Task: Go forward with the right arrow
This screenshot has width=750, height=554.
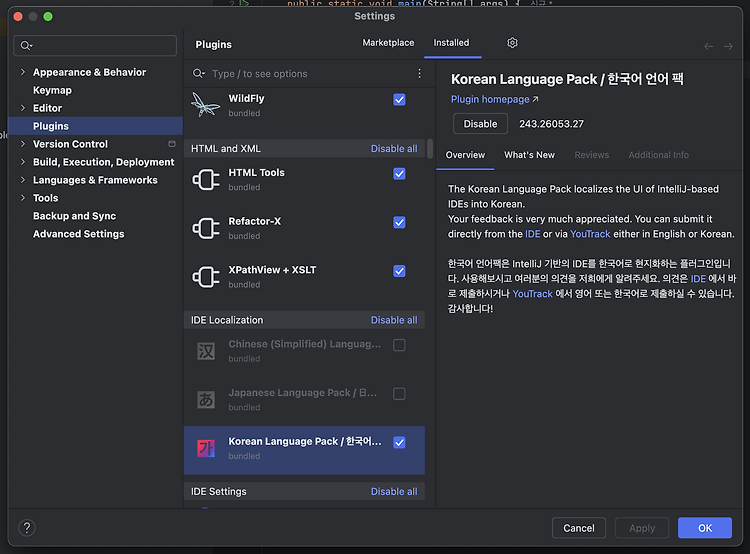Action: pyautogui.click(x=728, y=46)
